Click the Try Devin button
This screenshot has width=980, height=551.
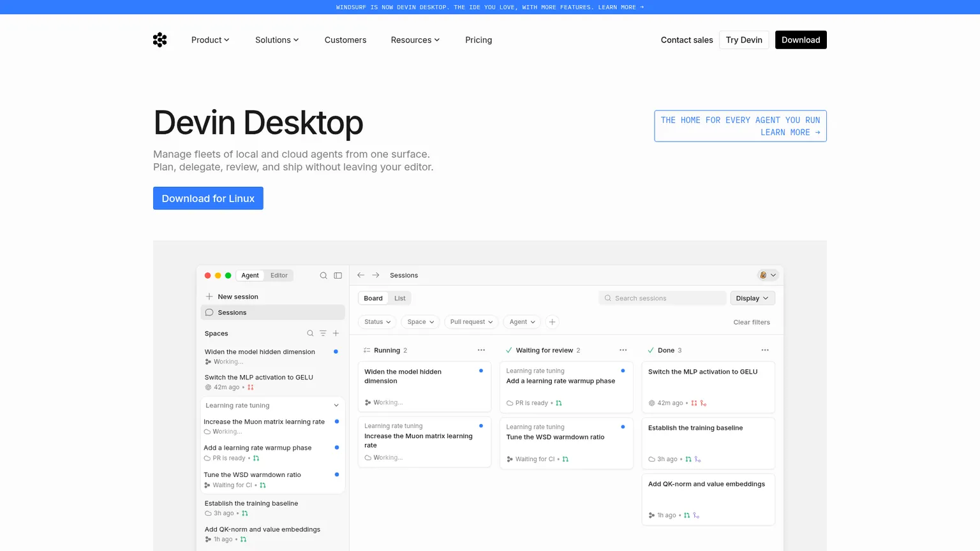click(744, 40)
